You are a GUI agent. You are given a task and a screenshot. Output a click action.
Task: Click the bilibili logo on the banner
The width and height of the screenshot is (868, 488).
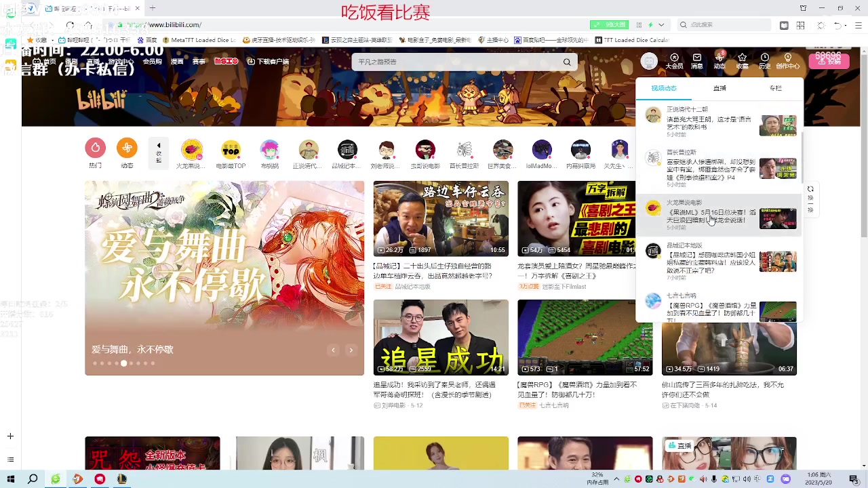pos(102,100)
